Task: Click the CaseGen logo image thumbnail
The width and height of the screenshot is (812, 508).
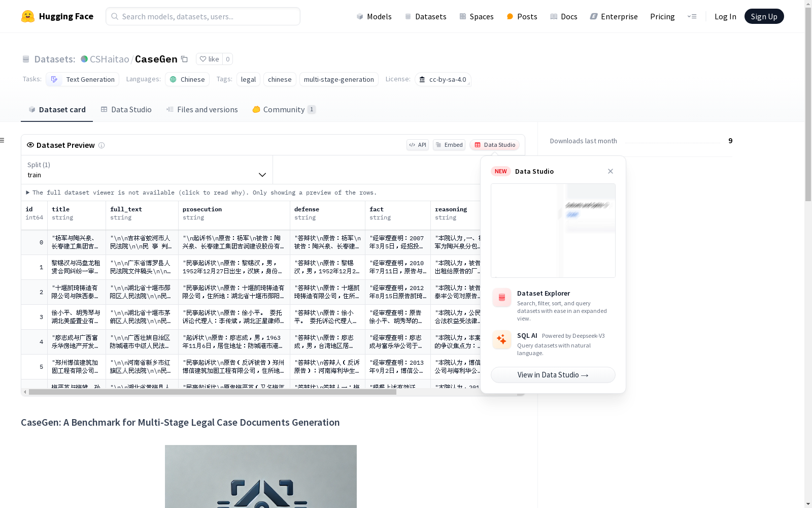Action: point(261,477)
